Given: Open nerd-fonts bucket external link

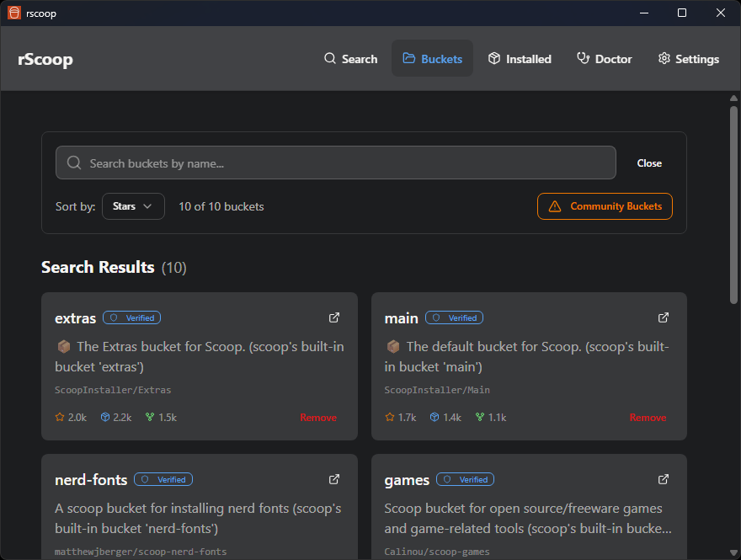Looking at the screenshot, I should [334, 479].
